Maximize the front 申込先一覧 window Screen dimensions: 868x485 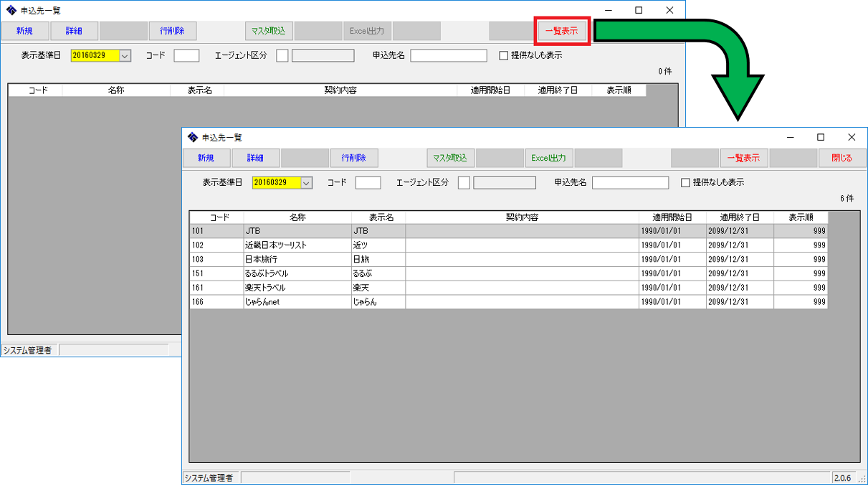pyautogui.click(x=821, y=137)
